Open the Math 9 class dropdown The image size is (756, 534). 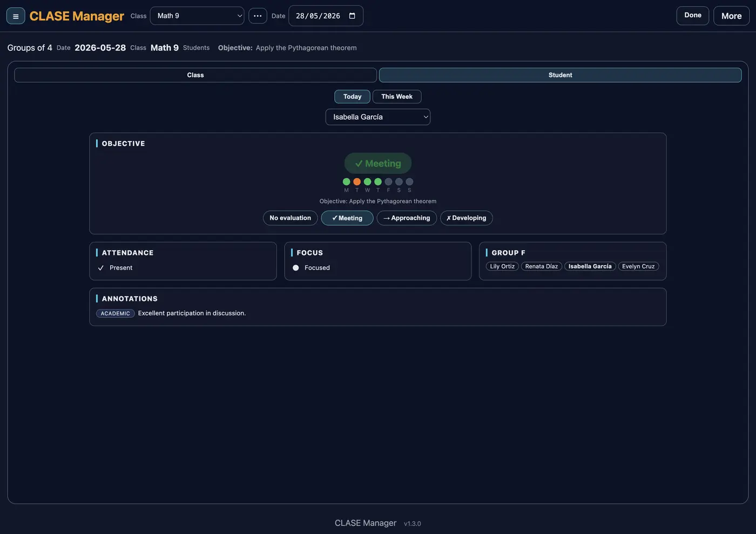pos(197,16)
